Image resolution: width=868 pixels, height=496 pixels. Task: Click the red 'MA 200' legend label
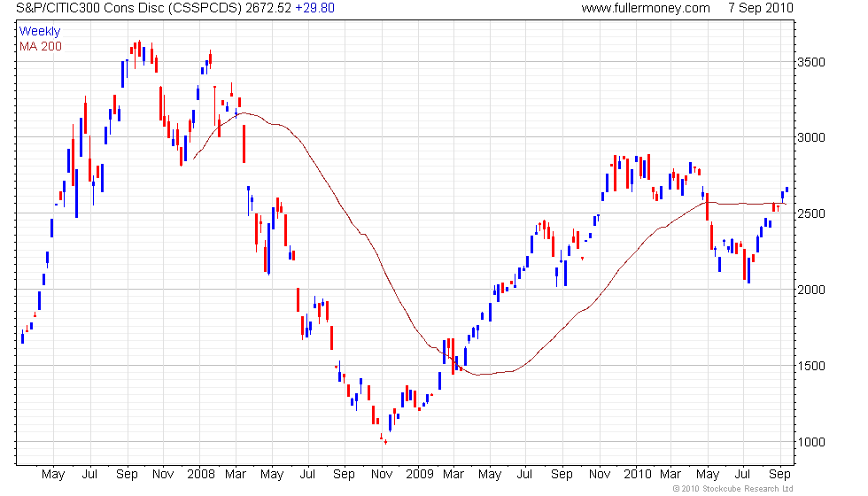coord(41,46)
